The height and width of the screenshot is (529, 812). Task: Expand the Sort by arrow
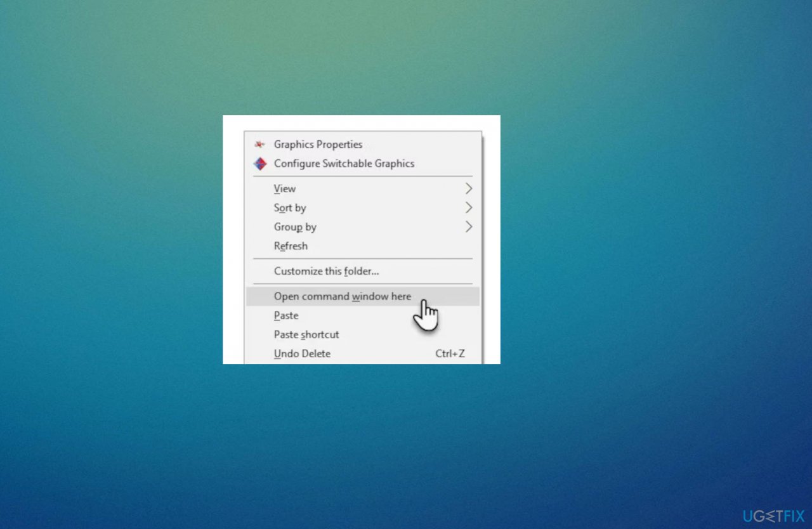(469, 208)
